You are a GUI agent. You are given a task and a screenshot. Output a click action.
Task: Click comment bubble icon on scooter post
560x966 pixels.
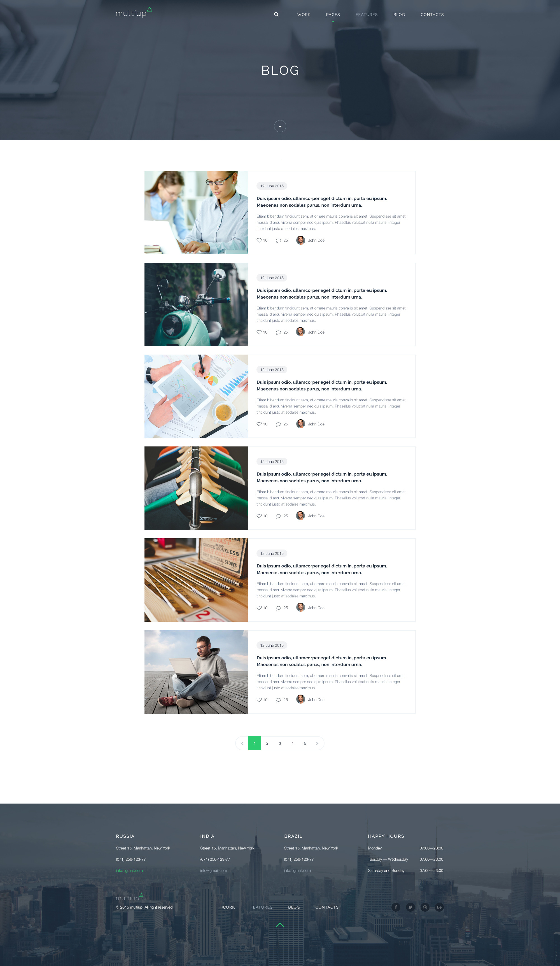pyautogui.click(x=278, y=332)
